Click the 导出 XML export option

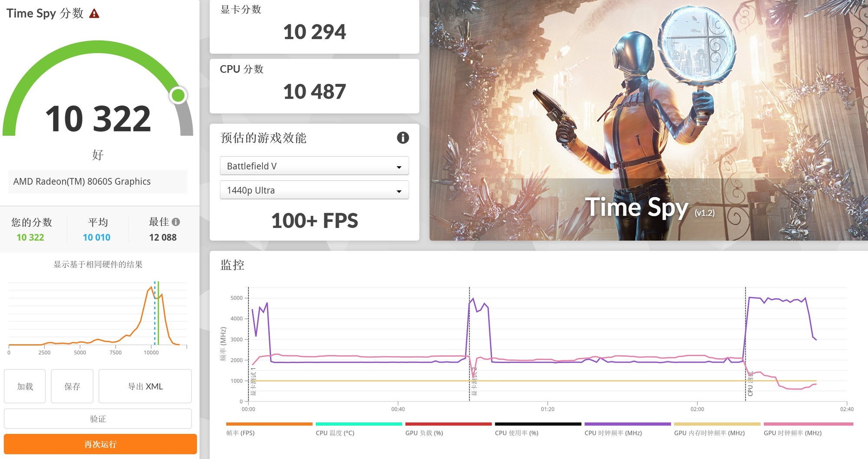pyautogui.click(x=145, y=386)
